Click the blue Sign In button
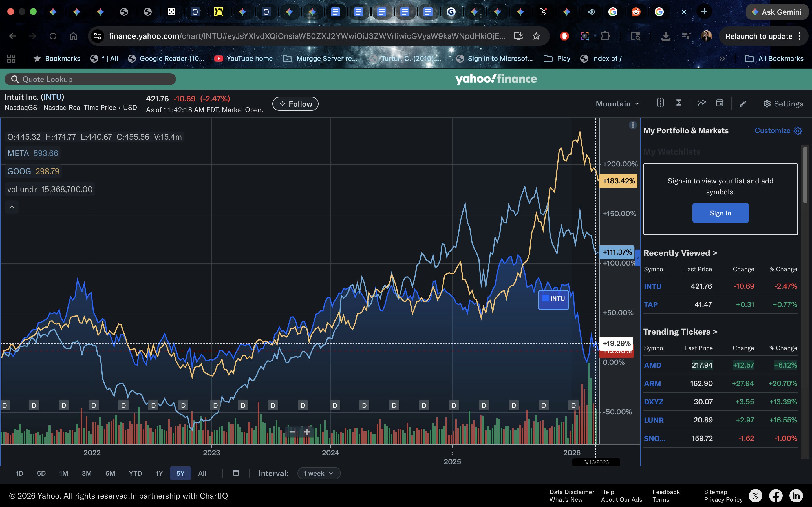The height and width of the screenshot is (507, 812). [720, 213]
